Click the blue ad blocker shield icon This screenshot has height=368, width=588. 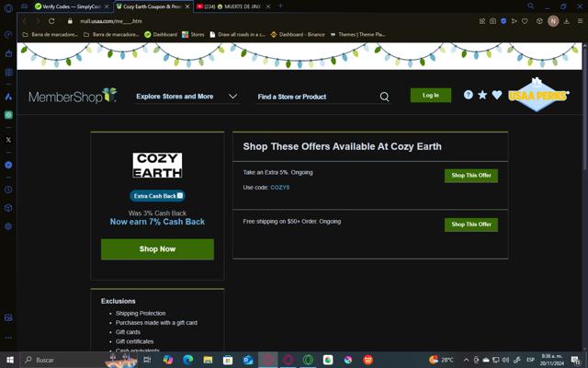pyautogui.click(x=503, y=21)
